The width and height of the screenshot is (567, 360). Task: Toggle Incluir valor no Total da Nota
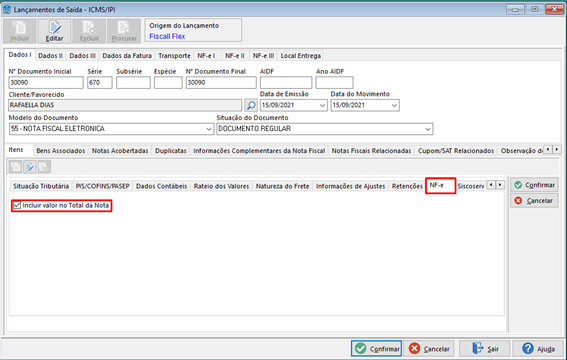click(x=17, y=205)
